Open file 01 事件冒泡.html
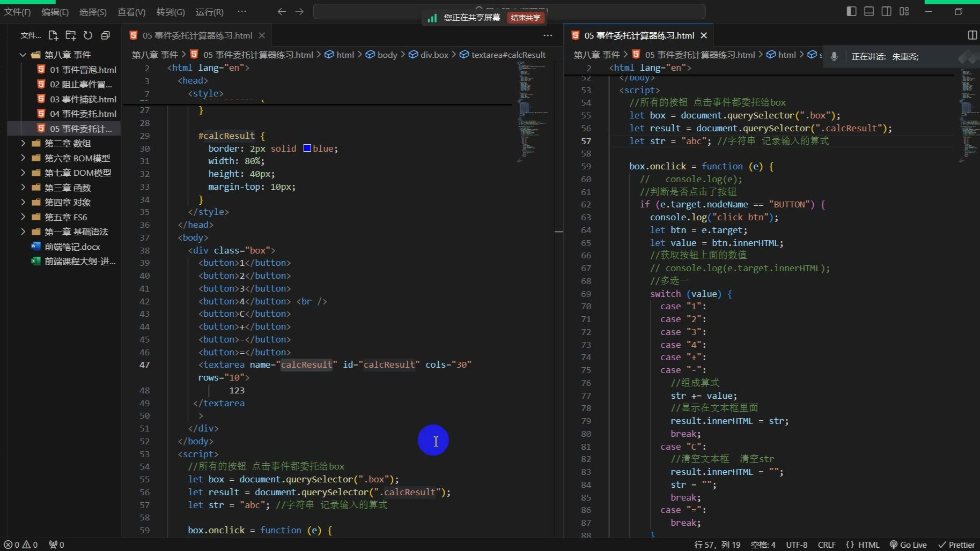980x551 pixels. point(64,70)
